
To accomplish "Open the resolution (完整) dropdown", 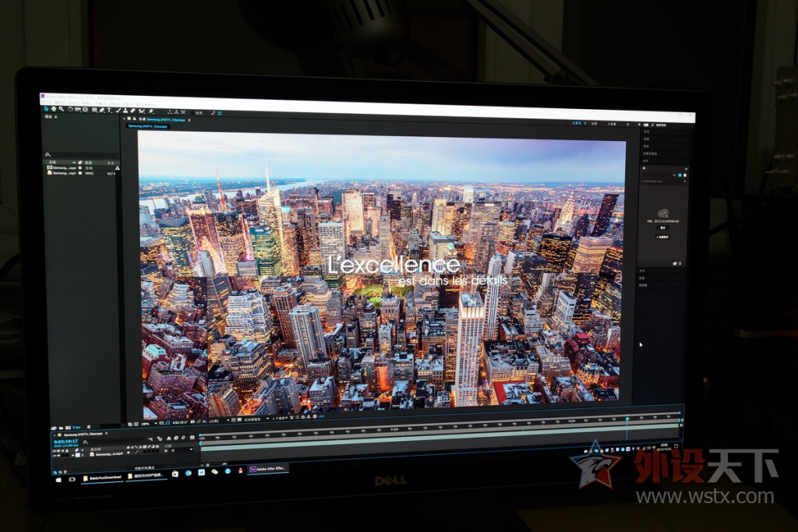I will point(220,421).
